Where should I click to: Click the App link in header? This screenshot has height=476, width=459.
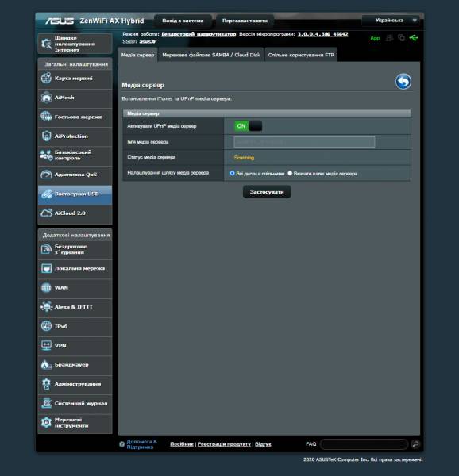(375, 38)
